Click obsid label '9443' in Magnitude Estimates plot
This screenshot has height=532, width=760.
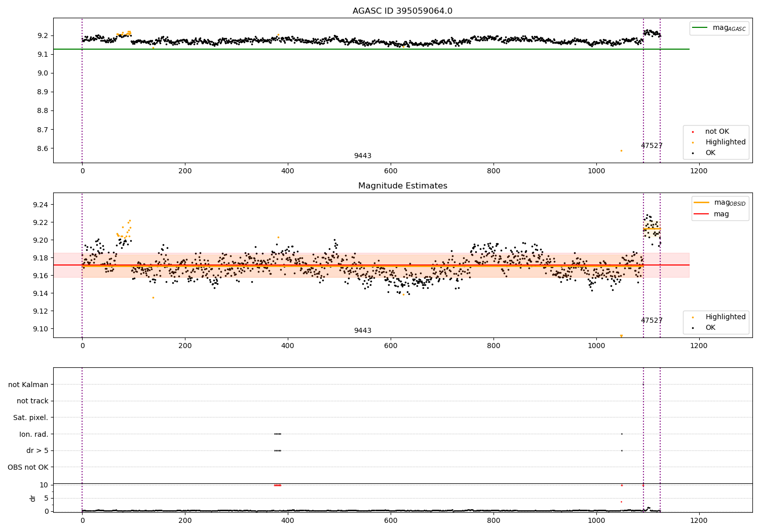coord(363,331)
